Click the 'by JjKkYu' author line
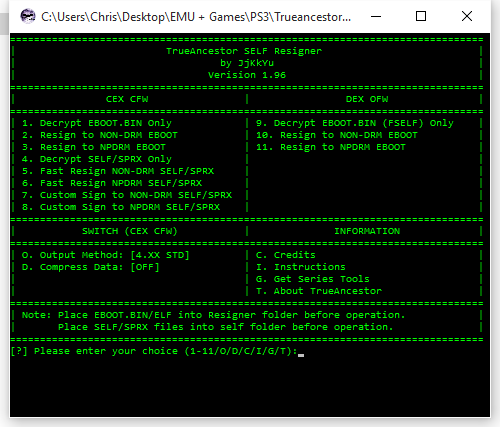The width and height of the screenshot is (500, 427). pos(247,63)
